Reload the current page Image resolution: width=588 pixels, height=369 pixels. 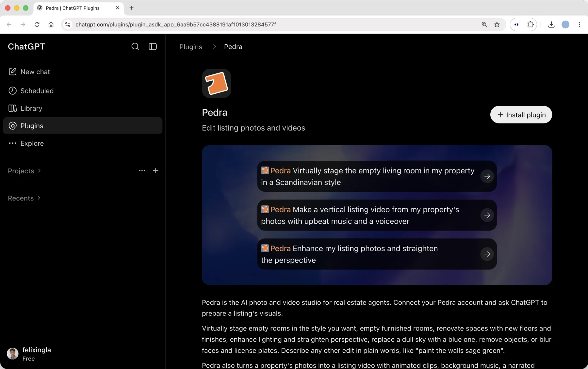point(37,24)
